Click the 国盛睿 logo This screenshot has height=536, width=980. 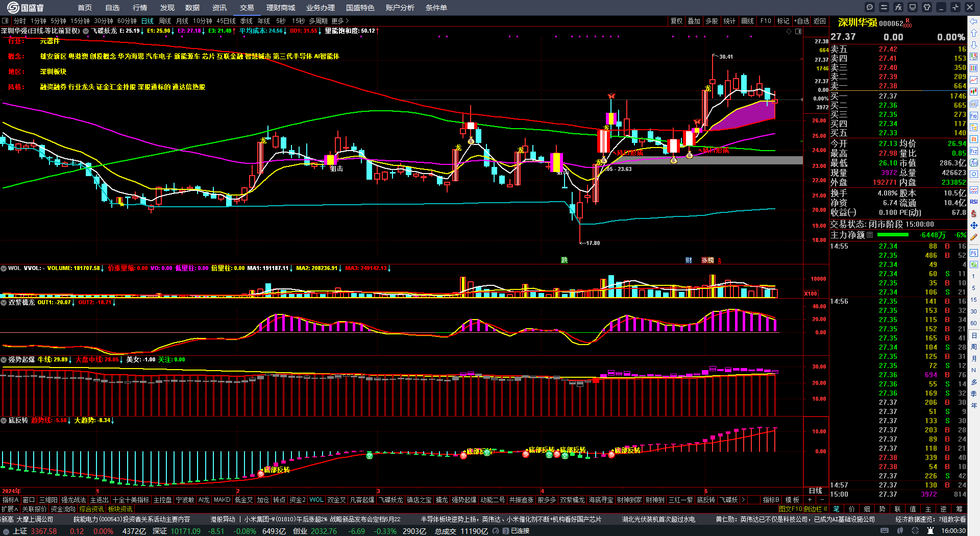pyautogui.click(x=25, y=7)
